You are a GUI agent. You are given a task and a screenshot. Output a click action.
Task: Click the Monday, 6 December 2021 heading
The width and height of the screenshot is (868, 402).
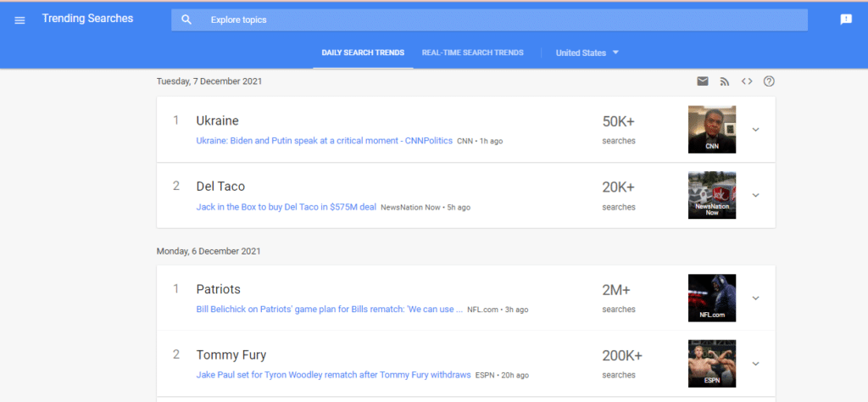tap(209, 251)
